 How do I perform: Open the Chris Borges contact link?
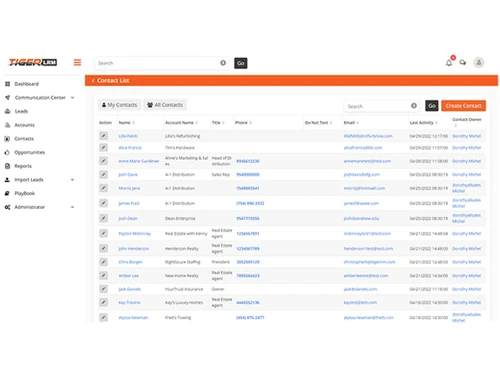130,262
